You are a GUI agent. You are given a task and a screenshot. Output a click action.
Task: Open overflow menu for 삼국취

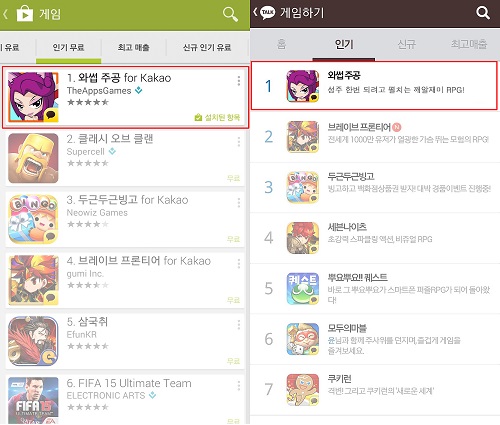point(239,325)
